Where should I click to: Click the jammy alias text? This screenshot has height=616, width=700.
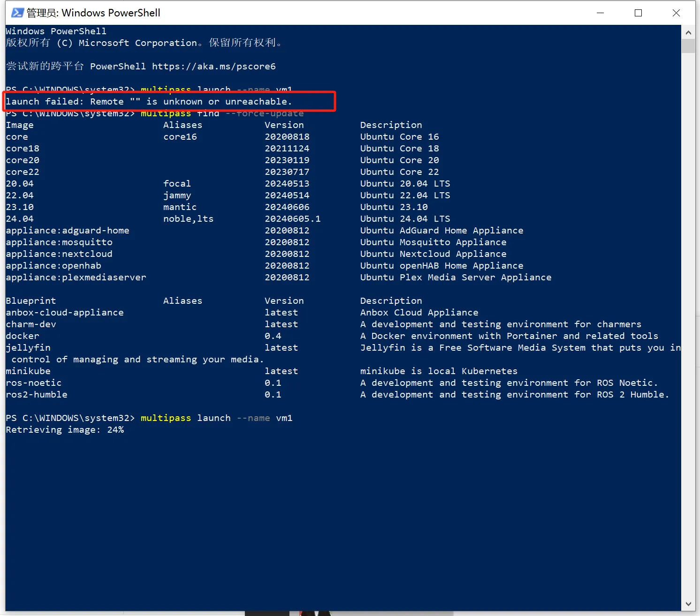pyautogui.click(x=177, y=195)
